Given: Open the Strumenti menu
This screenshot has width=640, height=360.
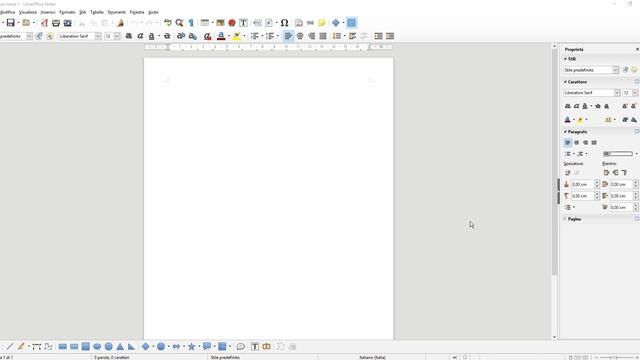Looking at the screenshot, I should click(x=116, y=12).
